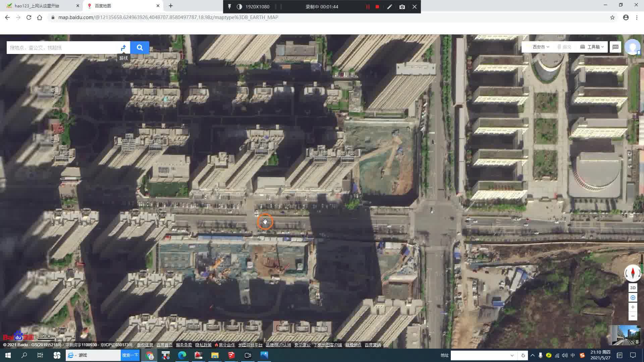The image size is (644, 362).
Task: Click the locate-position icon below 3D button
Action: 633,297
